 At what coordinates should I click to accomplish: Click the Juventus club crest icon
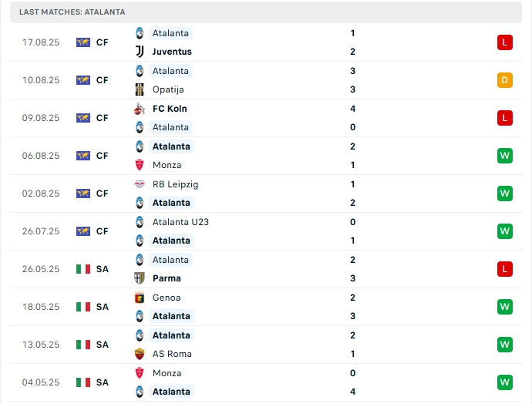pos(140,52)
